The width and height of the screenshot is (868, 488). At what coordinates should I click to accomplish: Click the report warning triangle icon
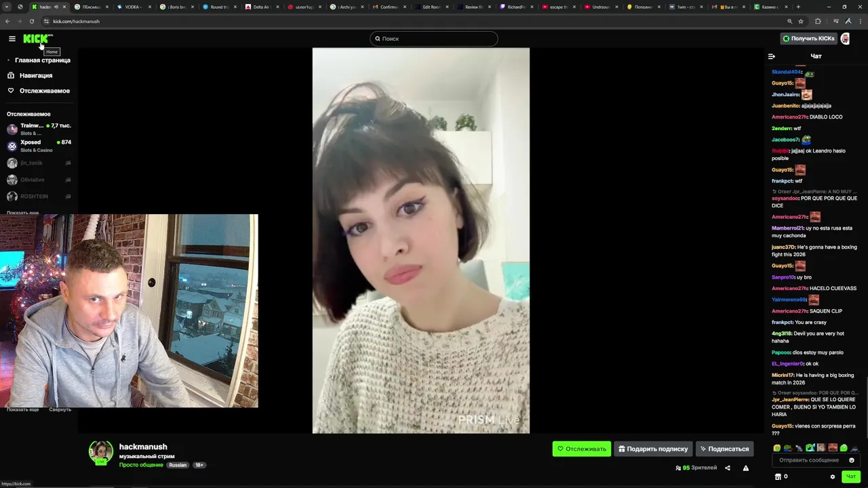click(x=746, y=468)
